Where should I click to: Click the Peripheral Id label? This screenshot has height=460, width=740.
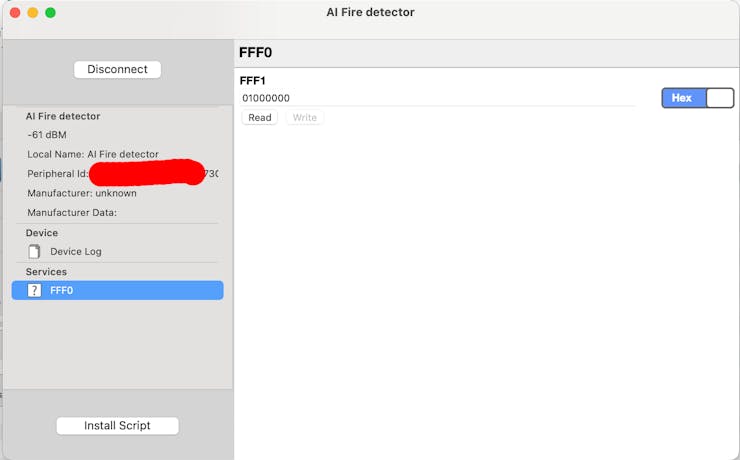pos(58,174)
